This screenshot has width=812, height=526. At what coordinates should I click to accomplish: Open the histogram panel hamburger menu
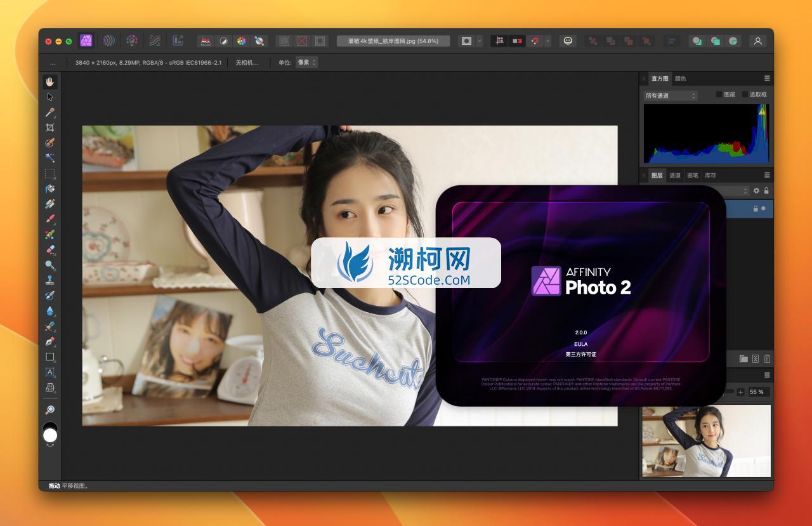click(x=766, y=79)
